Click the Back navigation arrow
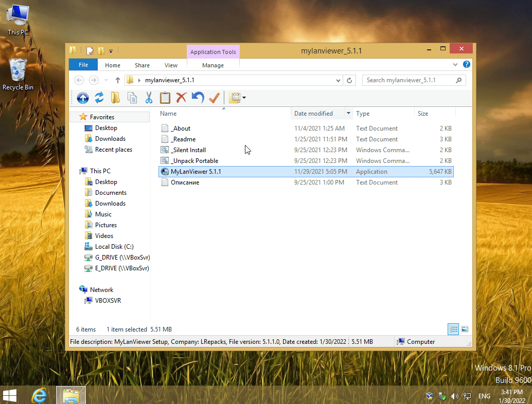The width and height of the screenshot is (532, 404). [x=79, y=80]
